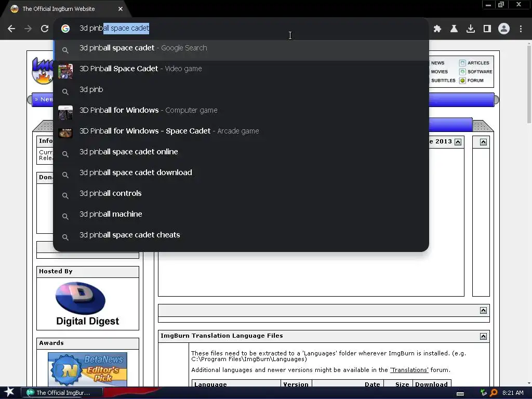
Task: Go back to the previous page
Action: [11, 29]
